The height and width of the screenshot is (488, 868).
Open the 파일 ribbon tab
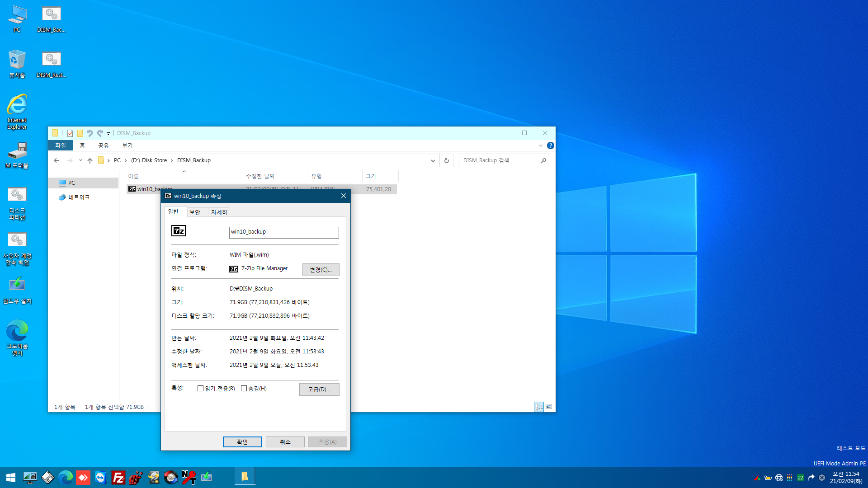(x=61, y=145)
